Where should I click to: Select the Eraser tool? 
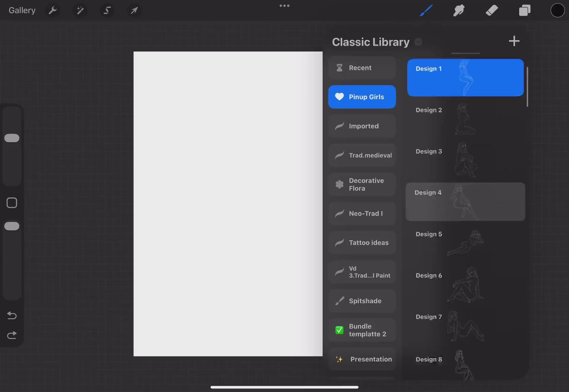[x=492, y=11]
